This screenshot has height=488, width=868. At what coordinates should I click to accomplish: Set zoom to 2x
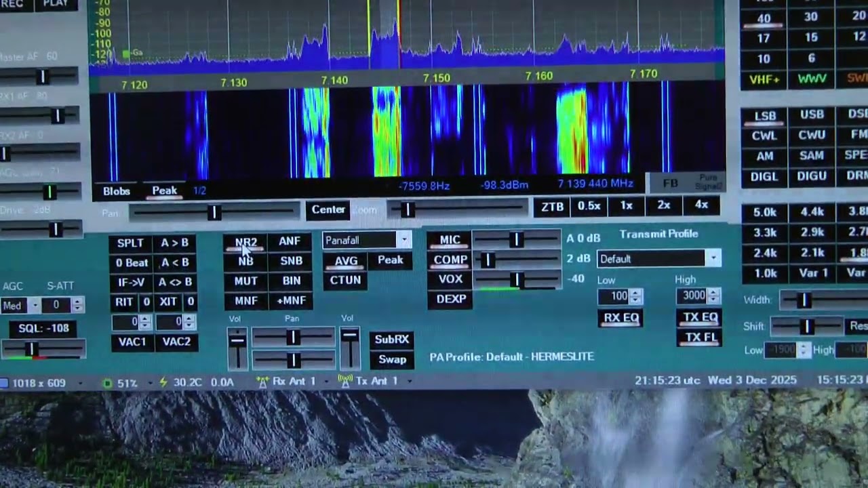point(664,205)
